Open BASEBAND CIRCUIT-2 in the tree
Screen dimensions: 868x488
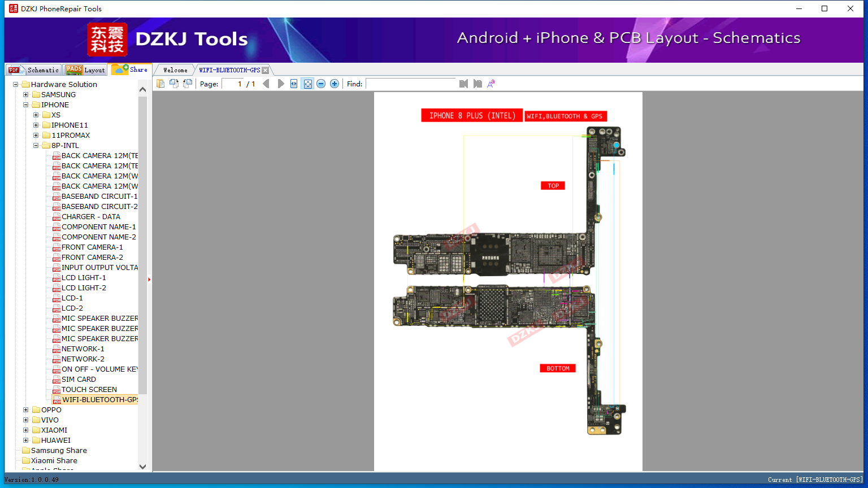[x=99, y=207]
